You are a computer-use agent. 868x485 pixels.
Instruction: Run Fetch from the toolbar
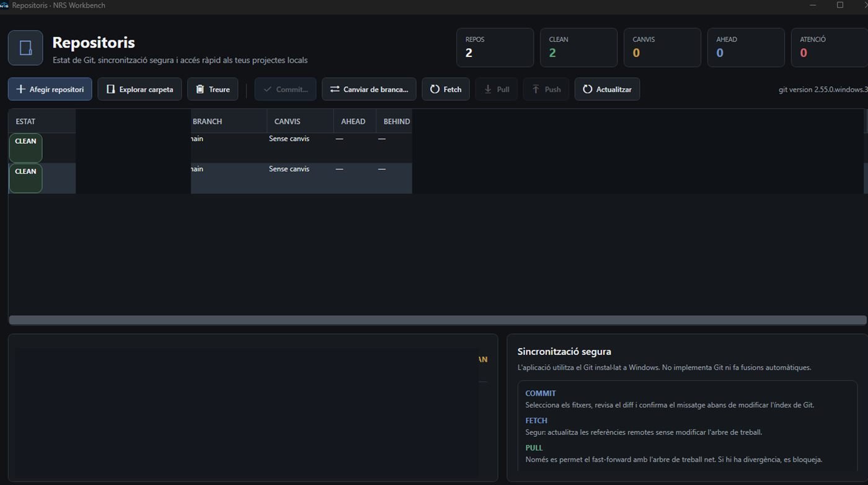[446, 89]
